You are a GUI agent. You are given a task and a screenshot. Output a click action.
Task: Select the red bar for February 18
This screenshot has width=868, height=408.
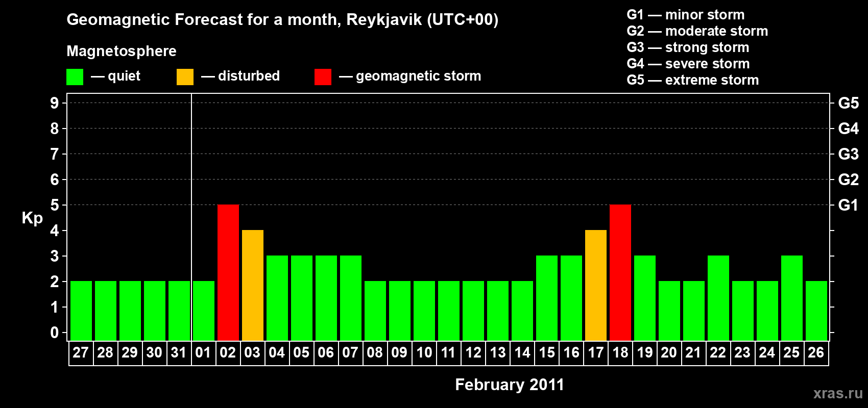pos(620,273)
